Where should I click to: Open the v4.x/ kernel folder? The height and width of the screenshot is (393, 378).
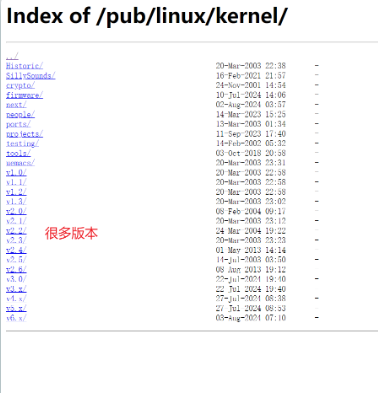tap(16, 298)
